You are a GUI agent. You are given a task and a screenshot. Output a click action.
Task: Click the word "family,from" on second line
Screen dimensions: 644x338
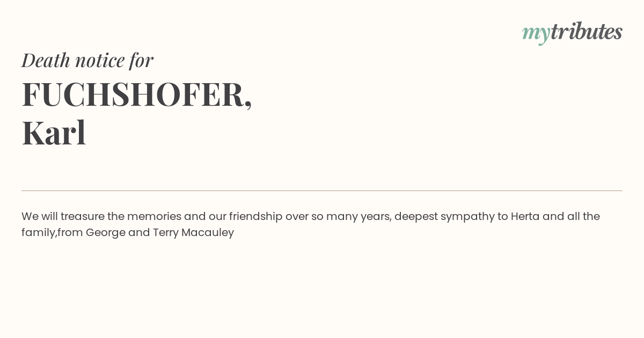pyautogui.click(x=52, y=233)
